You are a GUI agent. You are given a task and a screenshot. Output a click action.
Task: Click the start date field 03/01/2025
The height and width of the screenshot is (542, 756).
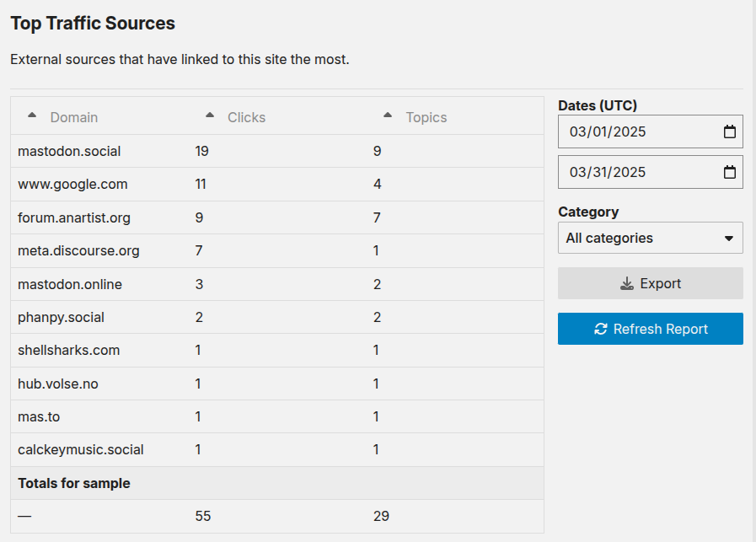(x=651, y=131)
